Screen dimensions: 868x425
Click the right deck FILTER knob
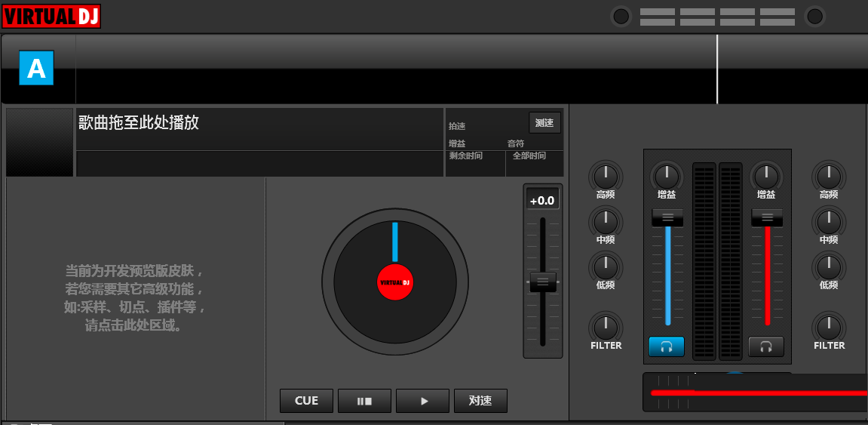(x=829, y=328)
